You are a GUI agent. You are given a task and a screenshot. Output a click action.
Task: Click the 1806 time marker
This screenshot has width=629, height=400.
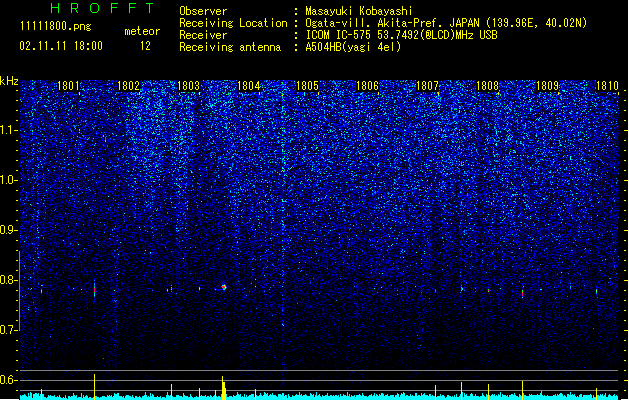(367, 86)
